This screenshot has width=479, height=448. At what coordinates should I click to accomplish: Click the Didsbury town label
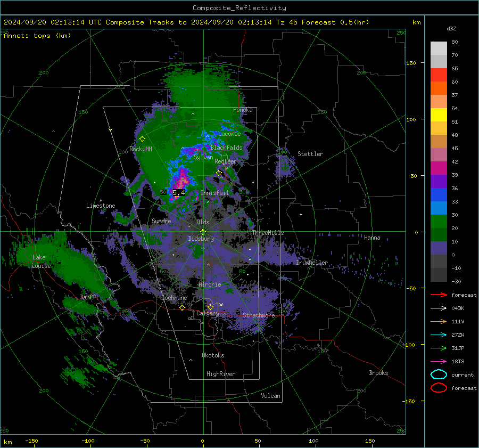tap(201, 239)
